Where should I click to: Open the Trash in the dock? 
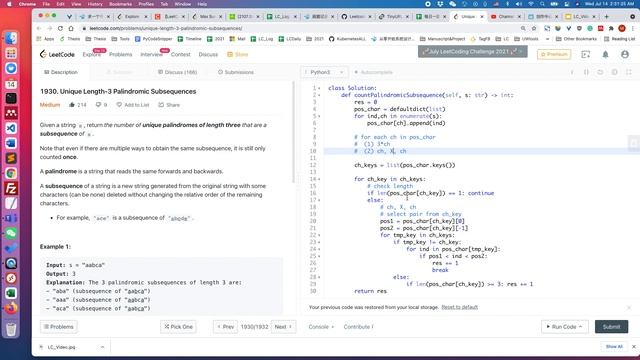11,329
